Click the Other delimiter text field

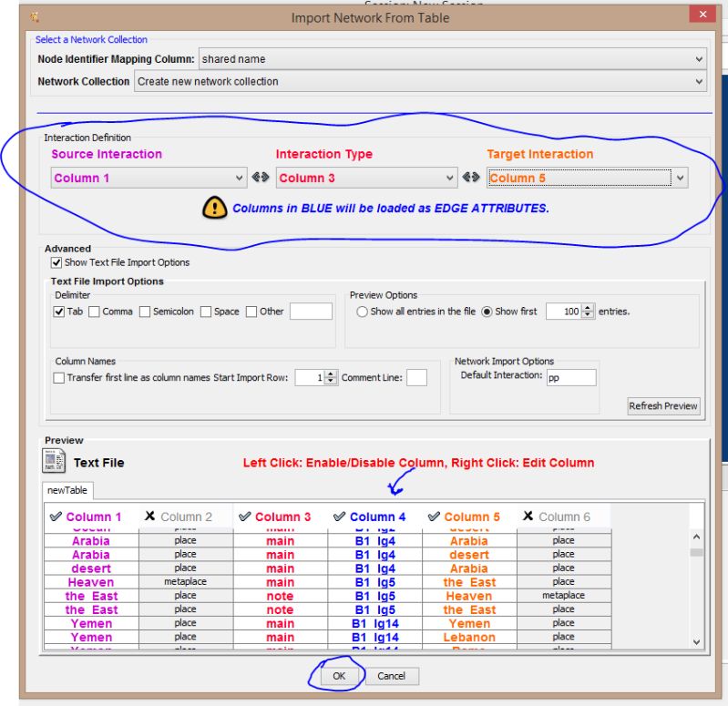click(311, 311)
